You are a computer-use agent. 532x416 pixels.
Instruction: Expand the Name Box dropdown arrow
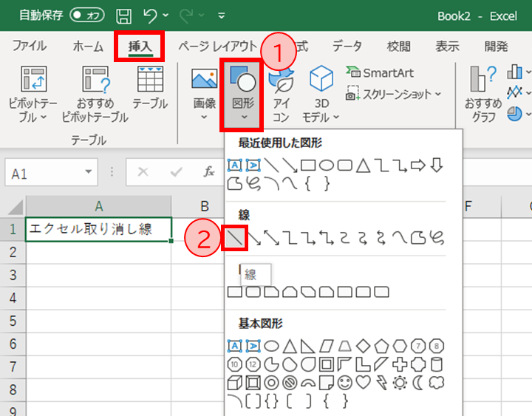click(89, 171)
